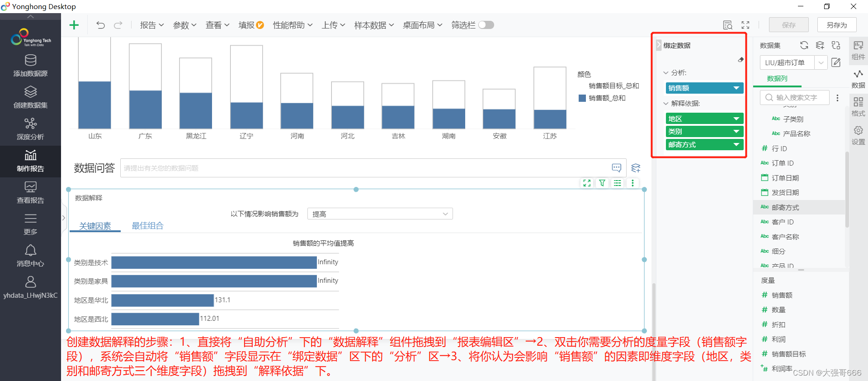Open filter for 数据解释 component
The image size is (868, 381).
(x=602, y=183)
